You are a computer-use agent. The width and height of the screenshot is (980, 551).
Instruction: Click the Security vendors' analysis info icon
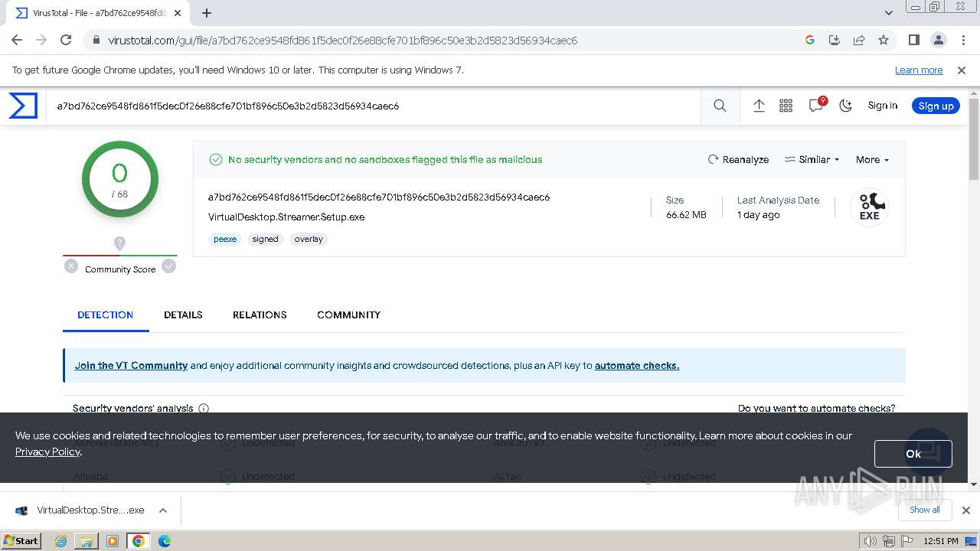[x=204, y=409]
